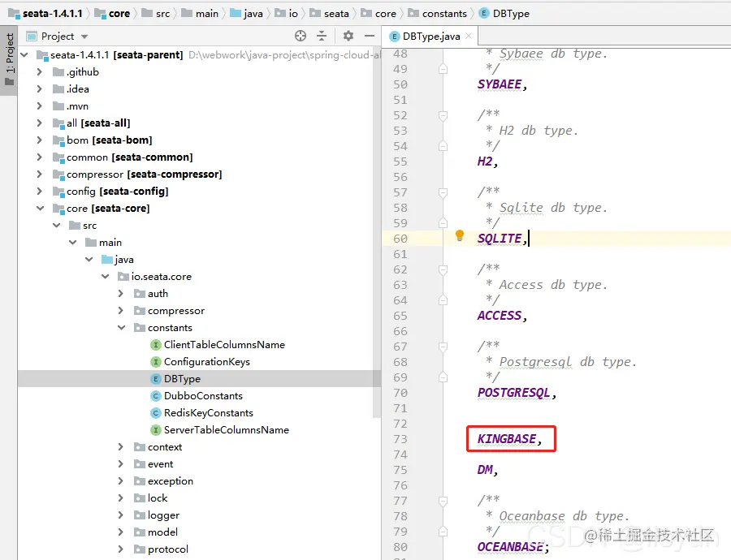
Task: Collapse the main folder
Action: [73, 243]
